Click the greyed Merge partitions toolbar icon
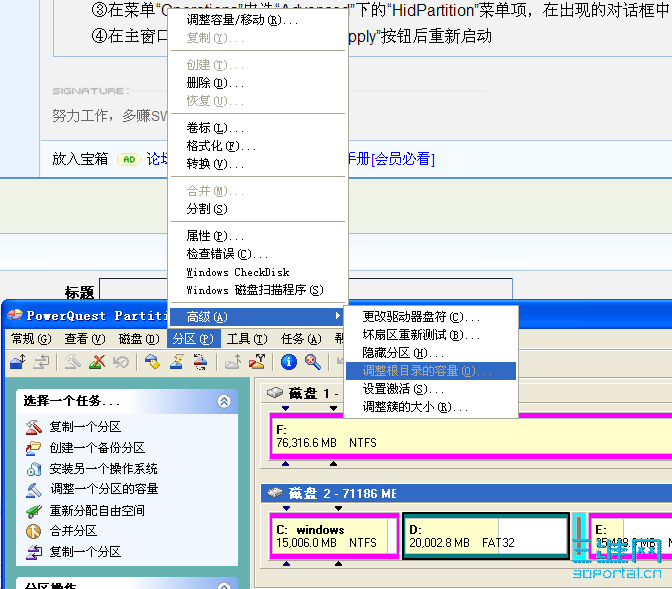Viewport: 672px width, 589px height. tap(233, 362)
